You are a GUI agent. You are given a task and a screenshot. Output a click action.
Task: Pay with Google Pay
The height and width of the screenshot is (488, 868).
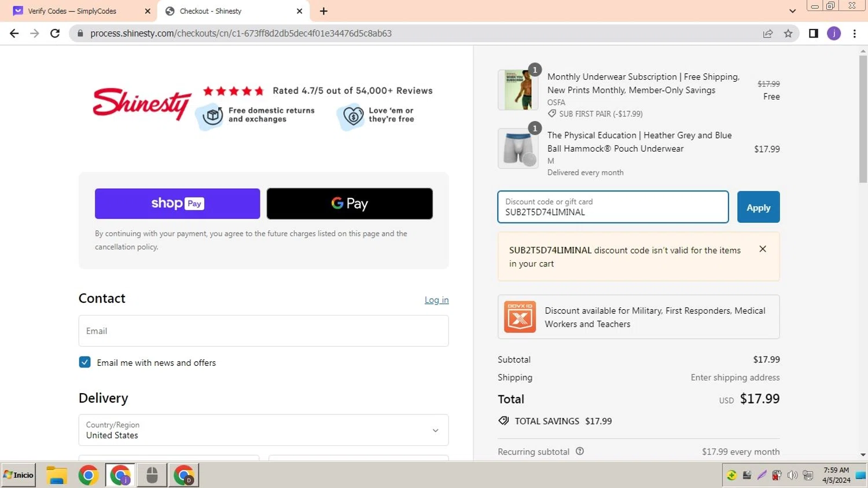point(350,204)
